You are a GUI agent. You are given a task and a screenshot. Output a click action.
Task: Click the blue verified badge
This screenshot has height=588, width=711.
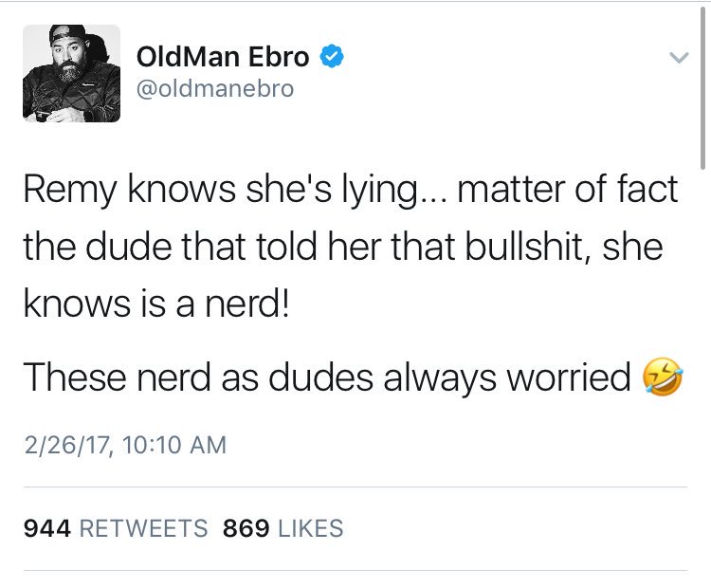click(x=329, y=57)
